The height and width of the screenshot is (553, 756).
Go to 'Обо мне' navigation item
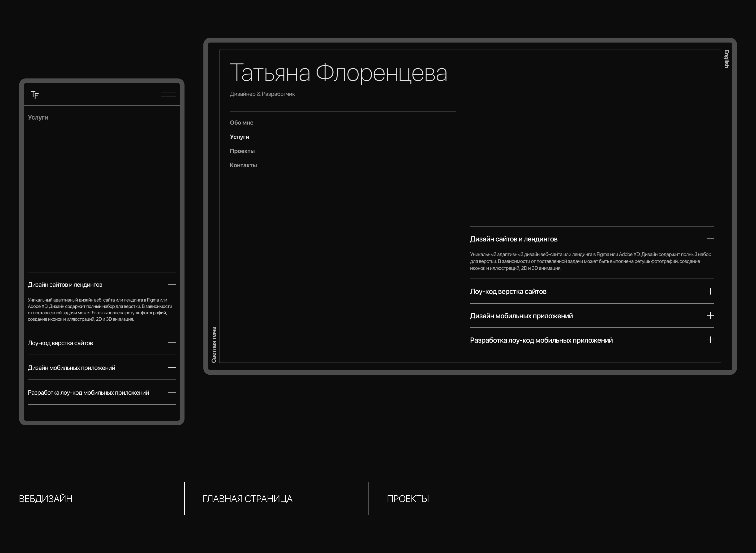tap(241, 123)
